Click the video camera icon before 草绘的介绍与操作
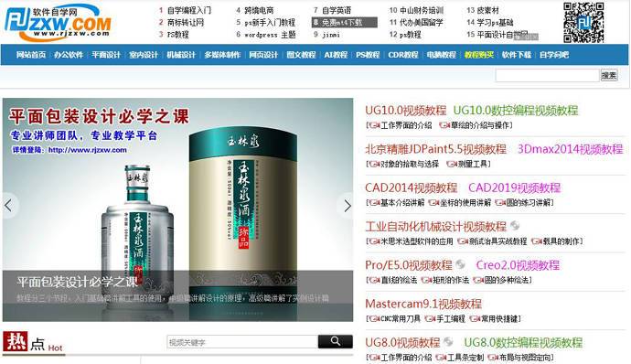Viewport: 631px width, 364px height. point(444,125)
